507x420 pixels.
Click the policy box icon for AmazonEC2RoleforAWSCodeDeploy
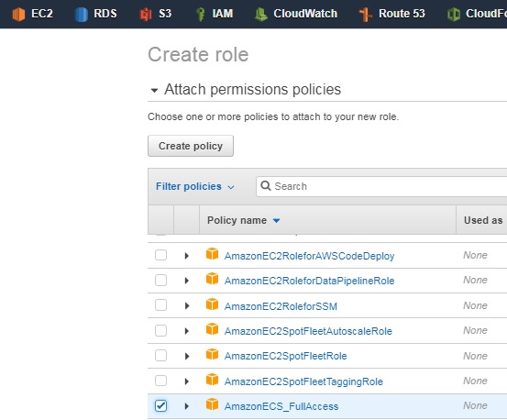click(212, 254)
